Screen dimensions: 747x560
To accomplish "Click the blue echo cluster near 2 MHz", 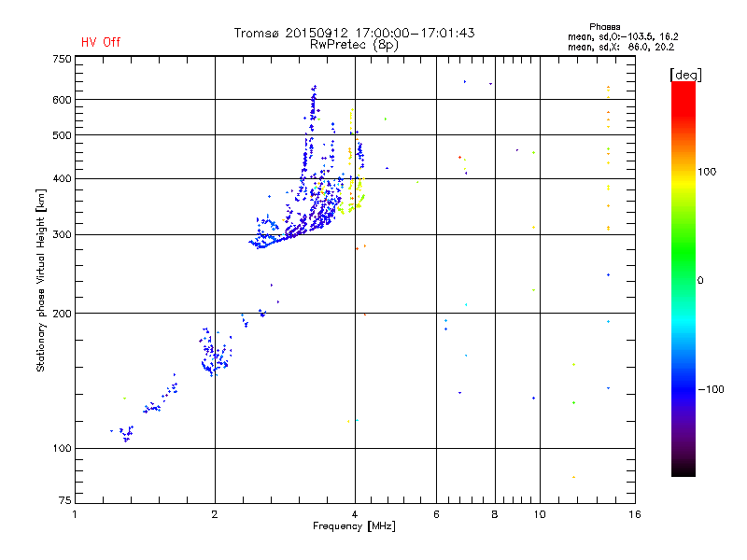I will [x=216, y=353].
